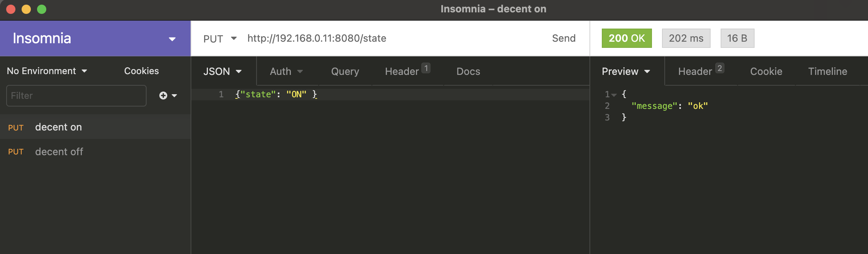Open the Cookies manager
Viewport: 868px width, 254px height.
point(141,71)
